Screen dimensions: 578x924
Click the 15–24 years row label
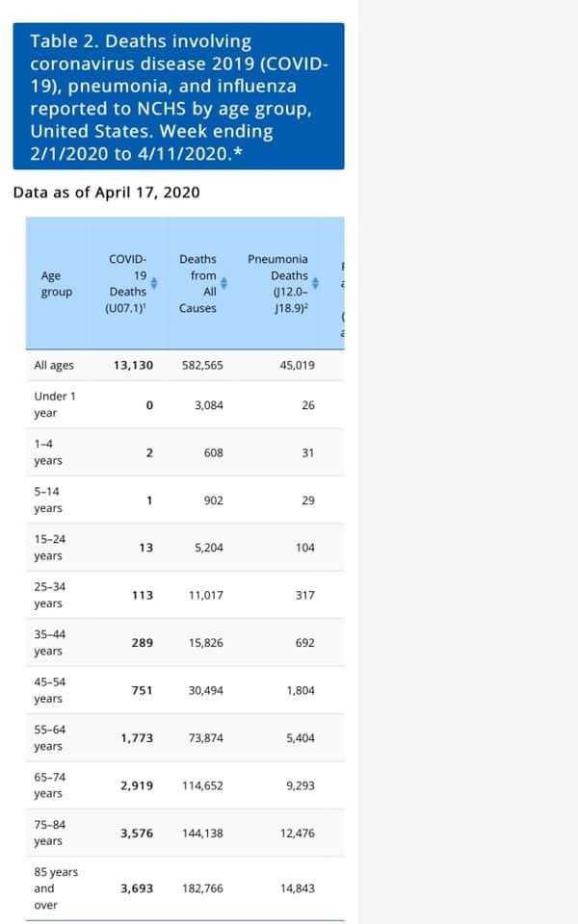49,547
